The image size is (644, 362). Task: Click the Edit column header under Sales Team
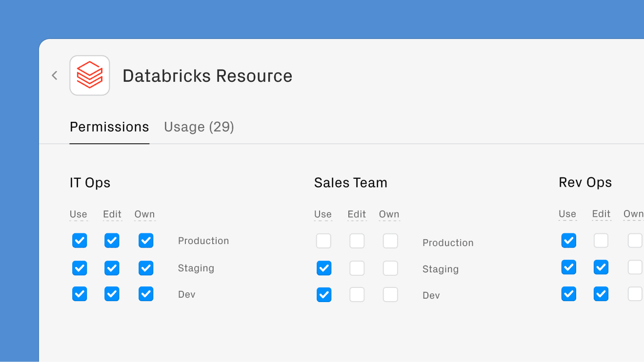tap(357, 214)
